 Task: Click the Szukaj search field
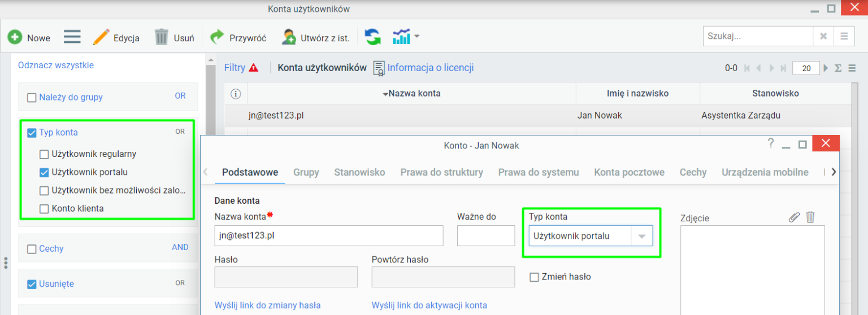(758, 36)
